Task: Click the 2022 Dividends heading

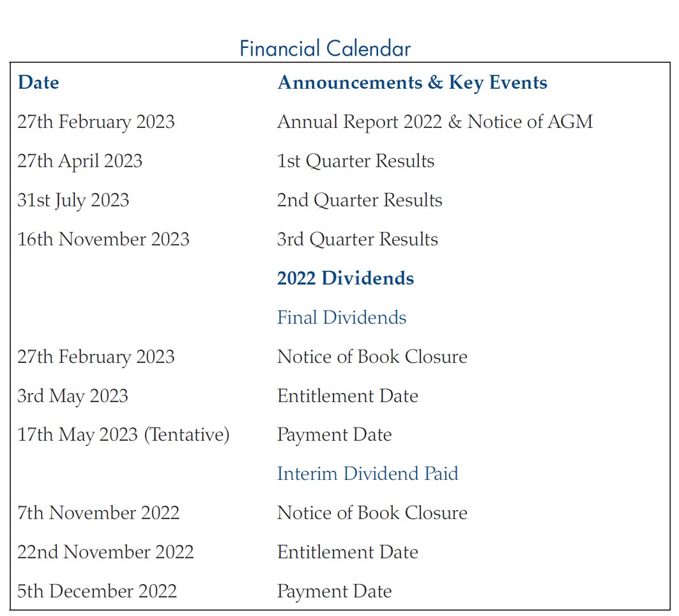Action: click(x=345, y=278)
